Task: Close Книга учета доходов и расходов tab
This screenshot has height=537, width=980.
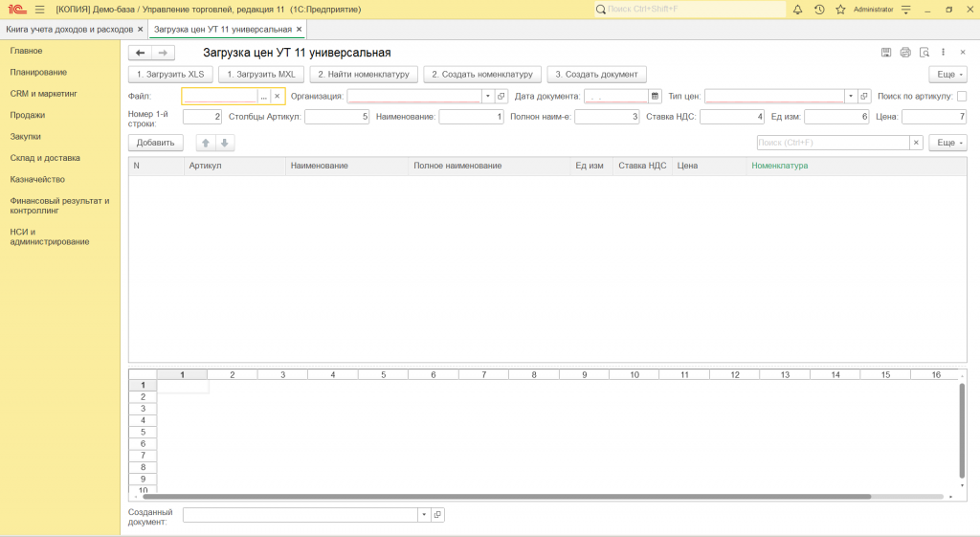Action: [141, 30]
